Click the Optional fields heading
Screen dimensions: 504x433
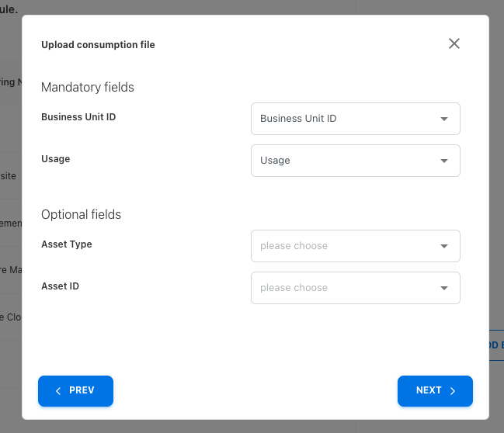[x=81, y=214]
